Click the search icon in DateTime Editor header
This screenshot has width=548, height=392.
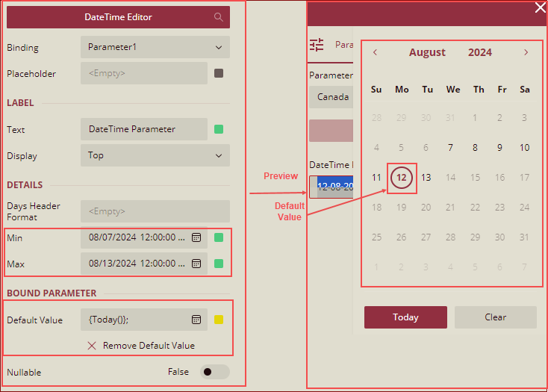click(219, 17)
